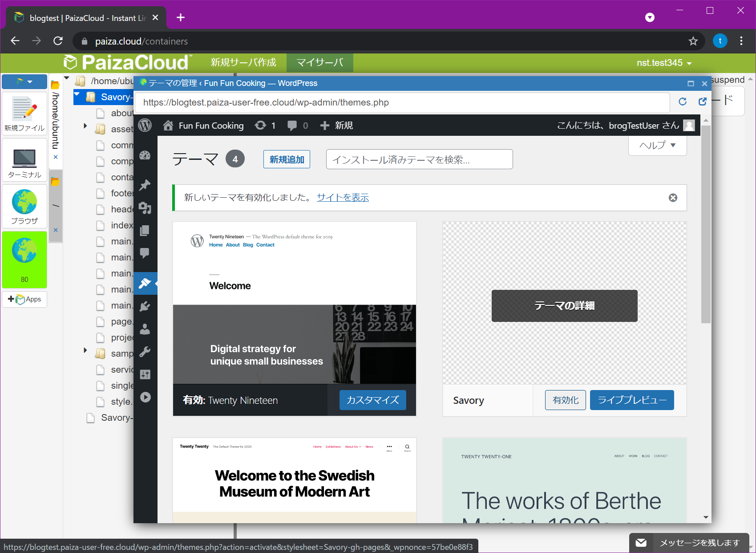Switch to マイサーバ tab
The image size is (756, 553).
[x=319, y=62]
